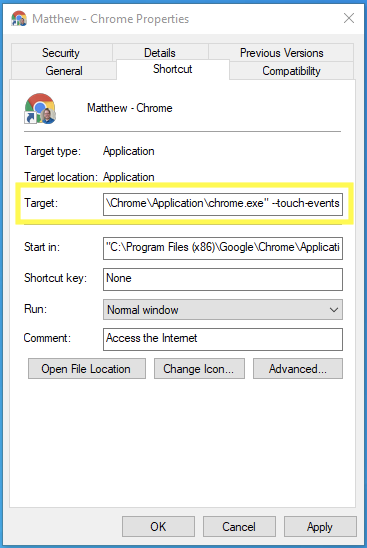The image size is (367, 548).
Task: Click the Matthew - Chrome name text
Action: click(130, 108)
